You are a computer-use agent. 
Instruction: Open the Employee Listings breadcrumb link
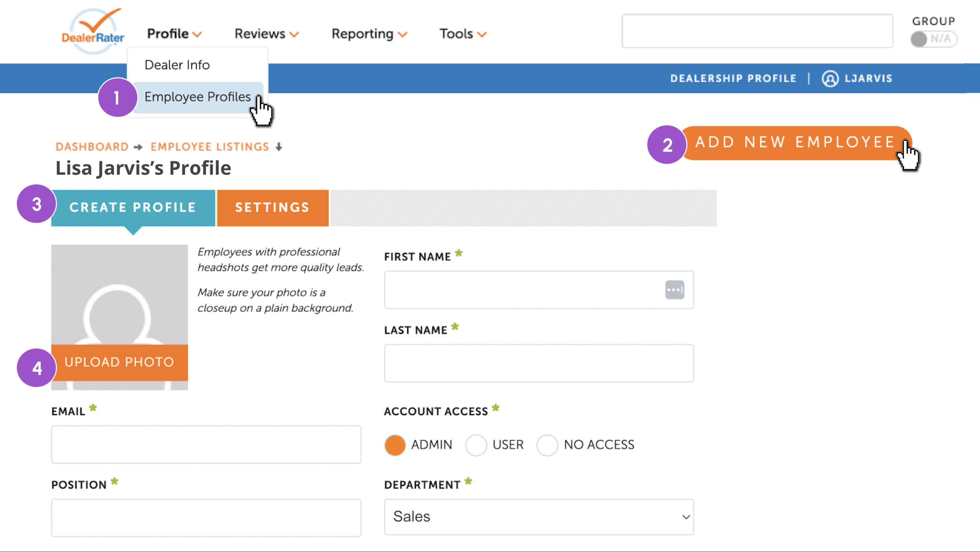[210, 147]
